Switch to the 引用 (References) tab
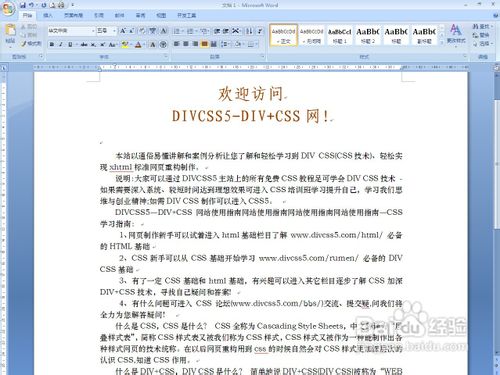500x375 pixels. (99, 15)
